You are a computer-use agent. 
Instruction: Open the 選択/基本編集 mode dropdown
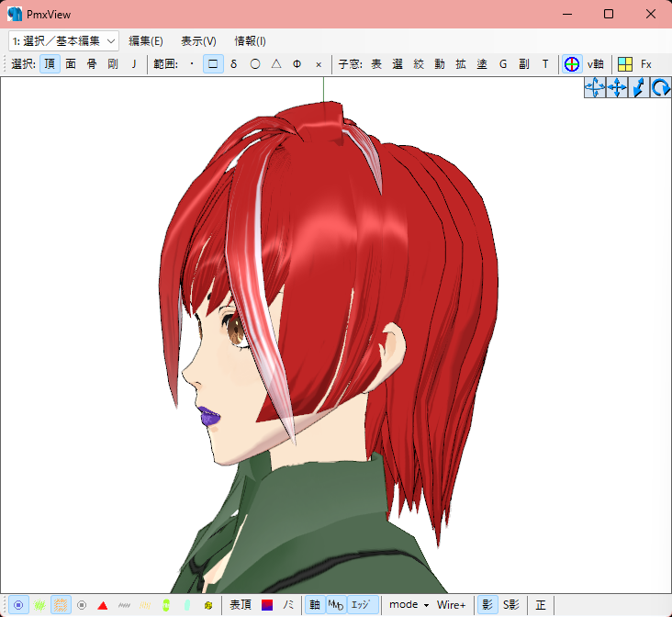point(63,40)
